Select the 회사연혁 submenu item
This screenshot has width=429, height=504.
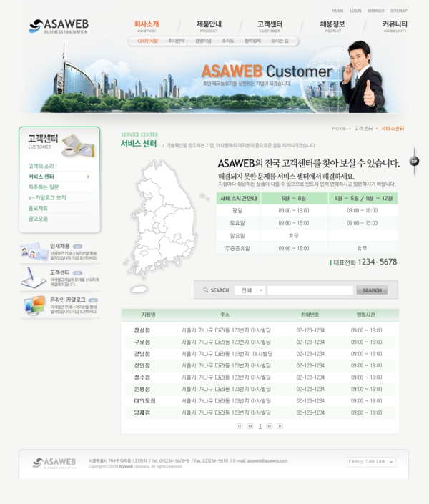pos(177,41)
